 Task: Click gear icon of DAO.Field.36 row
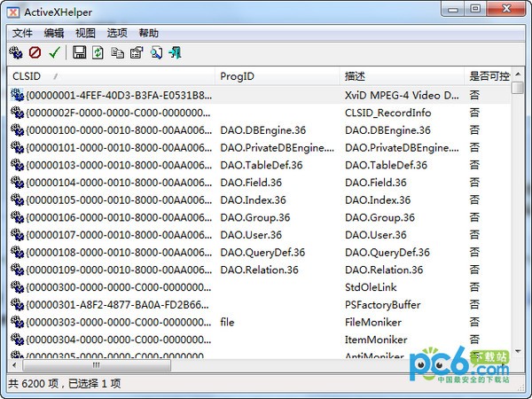(x=17, y=183)
